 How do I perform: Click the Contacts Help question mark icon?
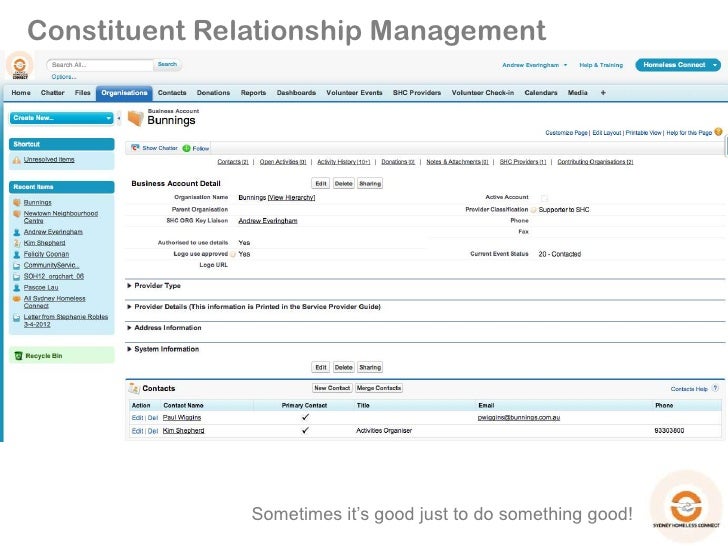pyautogui.click(x=715, y=388)
